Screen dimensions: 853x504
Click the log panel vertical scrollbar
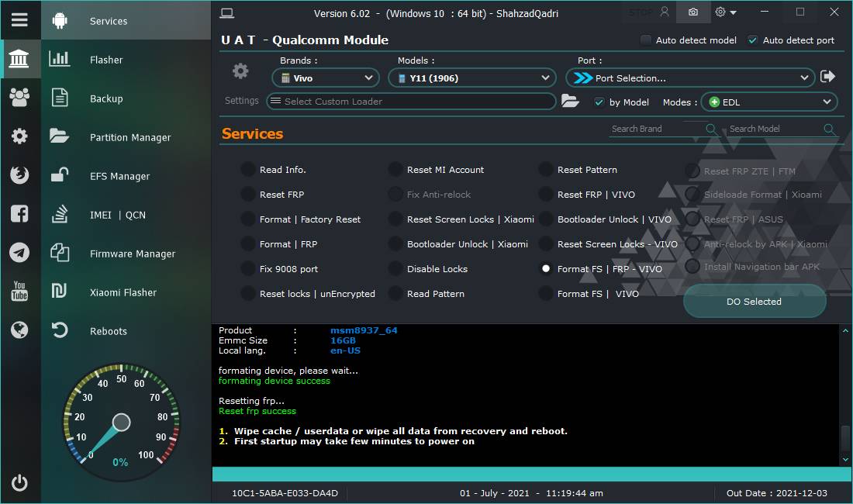coord(845,395)
